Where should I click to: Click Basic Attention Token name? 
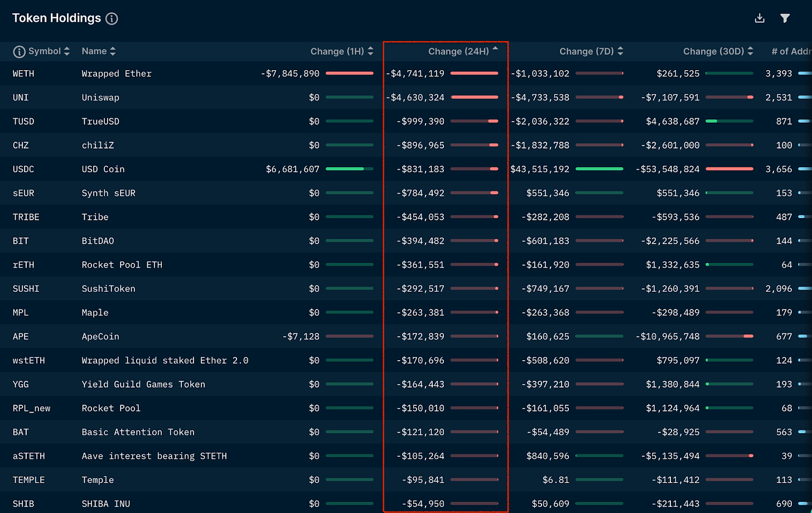coord(138,433)
